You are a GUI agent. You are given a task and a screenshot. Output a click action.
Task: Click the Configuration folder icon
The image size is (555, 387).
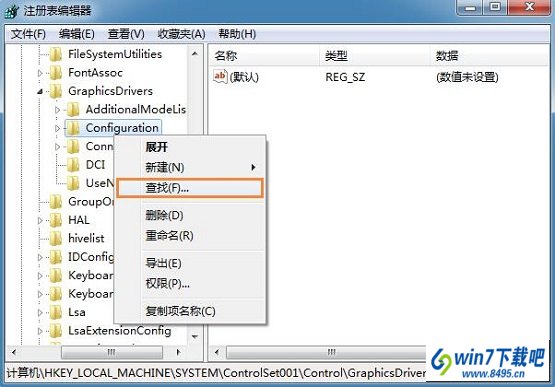point(73,128)
